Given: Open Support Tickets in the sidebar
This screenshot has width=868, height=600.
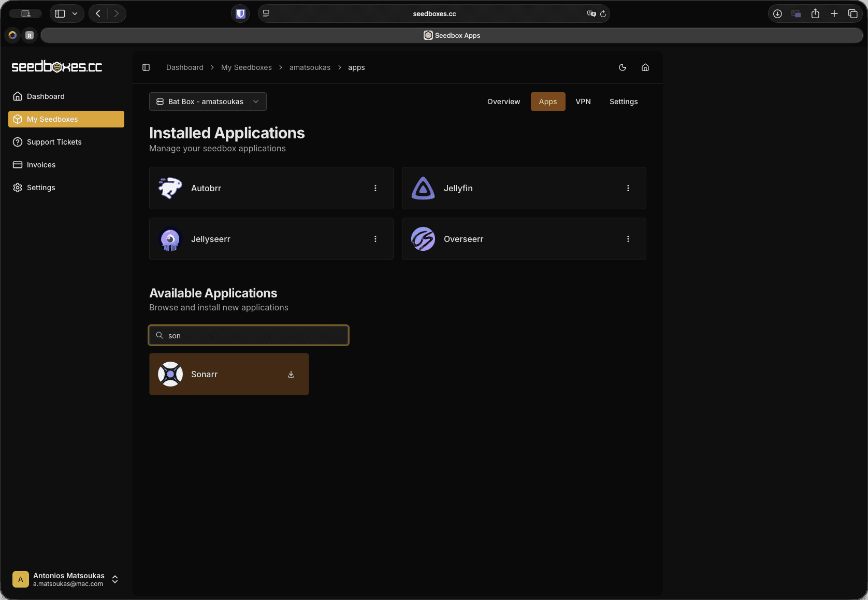Looking at the screenshot, I should (x=66, y=142).
